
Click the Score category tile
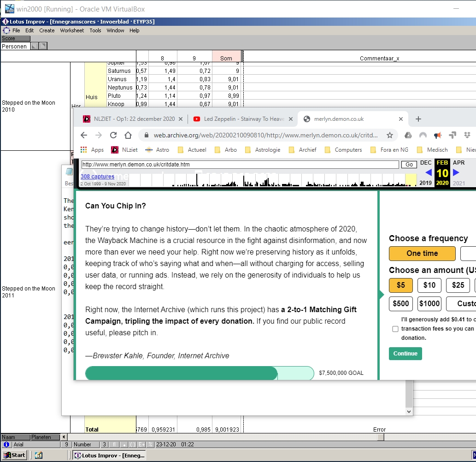click(x=16, y=38)
